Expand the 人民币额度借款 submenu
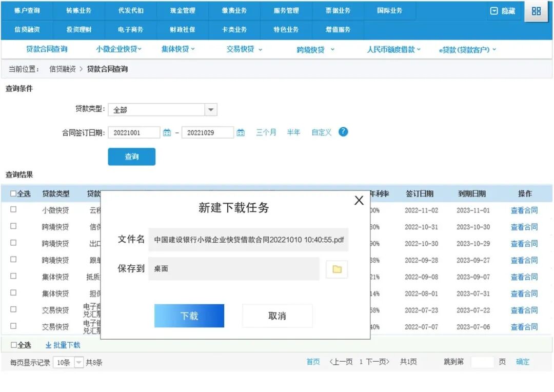The width and height of the screenshot is (554, 392). point(393,49)
